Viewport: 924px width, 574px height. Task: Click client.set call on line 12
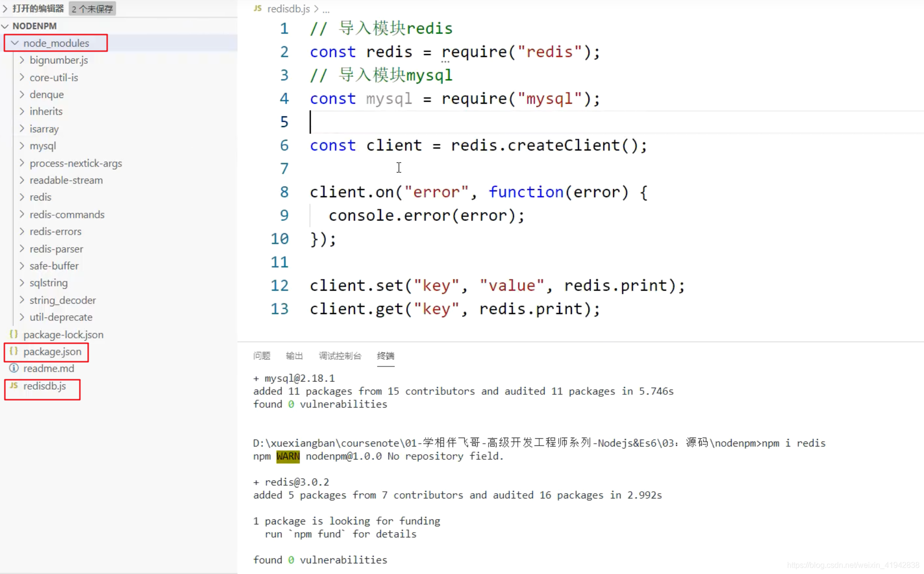point(497,286)
